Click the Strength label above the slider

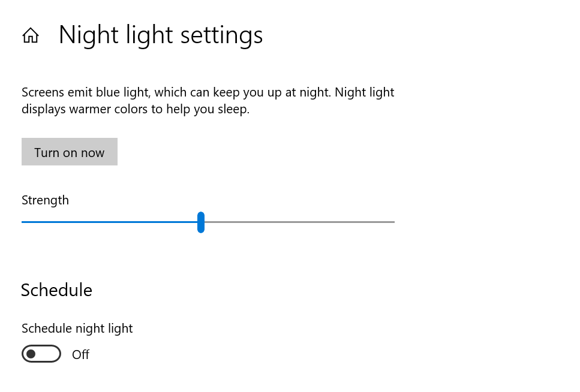point(45,200)
